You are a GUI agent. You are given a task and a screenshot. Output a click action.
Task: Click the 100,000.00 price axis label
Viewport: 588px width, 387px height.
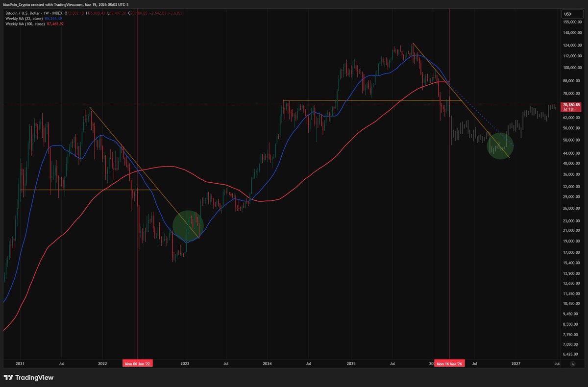pos(572,68)
